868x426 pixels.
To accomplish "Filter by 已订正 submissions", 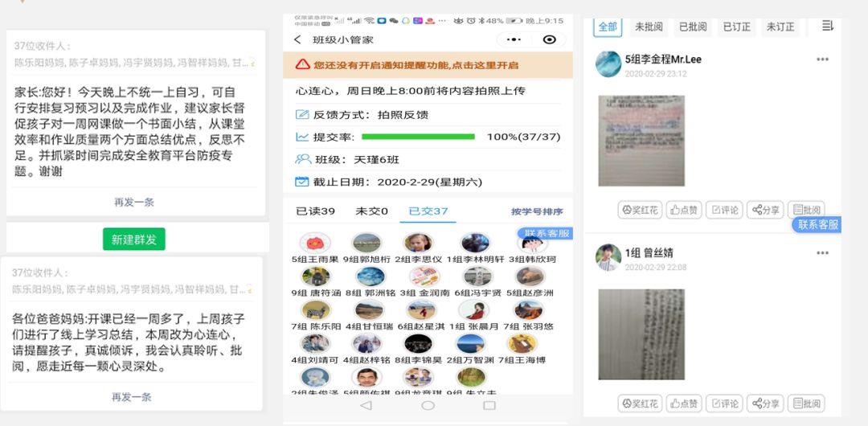I will pos(737,27).
